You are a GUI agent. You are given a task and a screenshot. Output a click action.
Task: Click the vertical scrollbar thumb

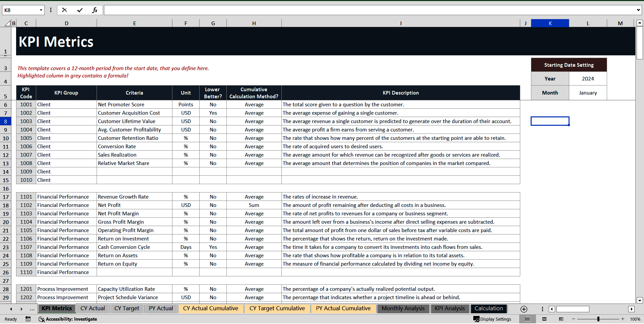click(x=640, y=43)
